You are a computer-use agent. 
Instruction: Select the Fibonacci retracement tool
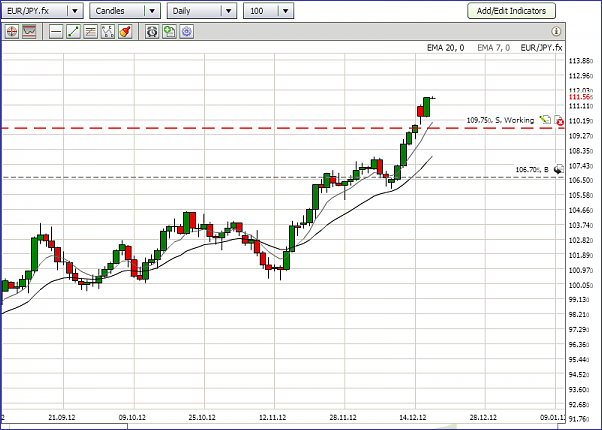pos(91,31)
